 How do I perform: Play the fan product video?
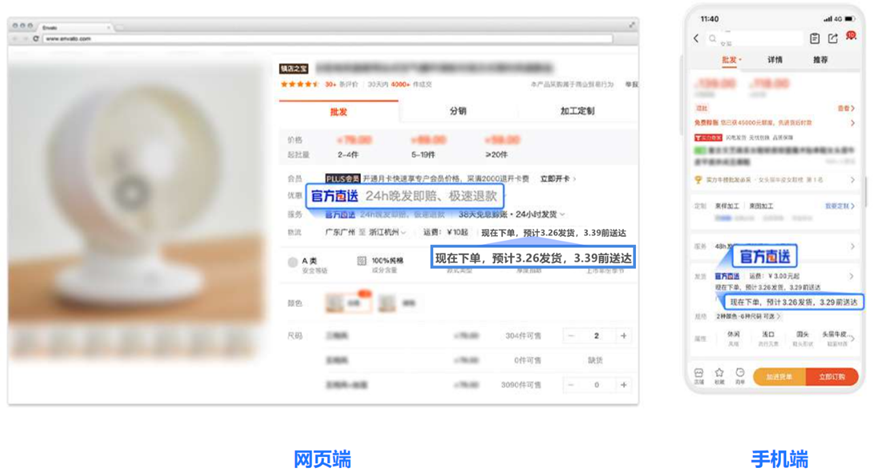[132, 190]
